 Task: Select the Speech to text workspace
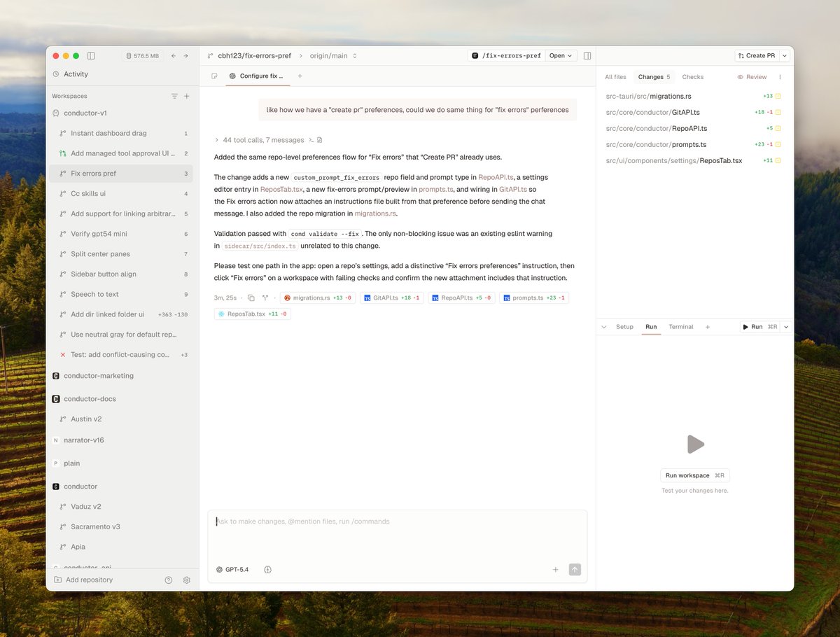point(121,294)
